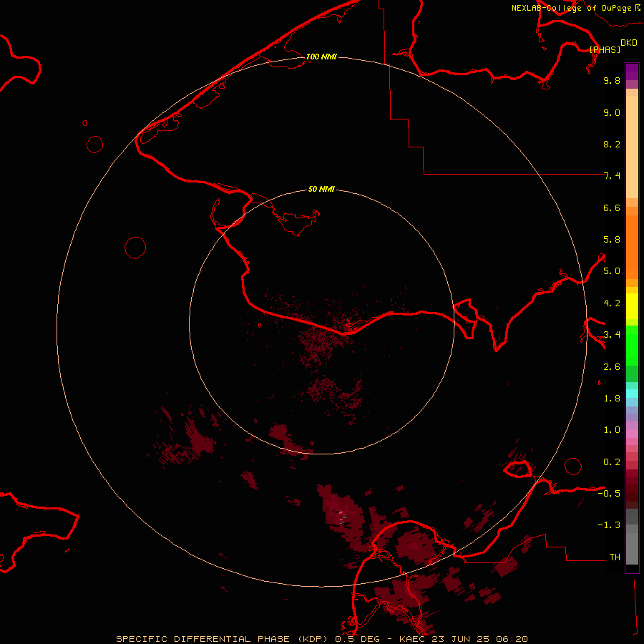Click the 3.4 scale label
This screenshot has height=644, width=644.
tap(612, 335)
